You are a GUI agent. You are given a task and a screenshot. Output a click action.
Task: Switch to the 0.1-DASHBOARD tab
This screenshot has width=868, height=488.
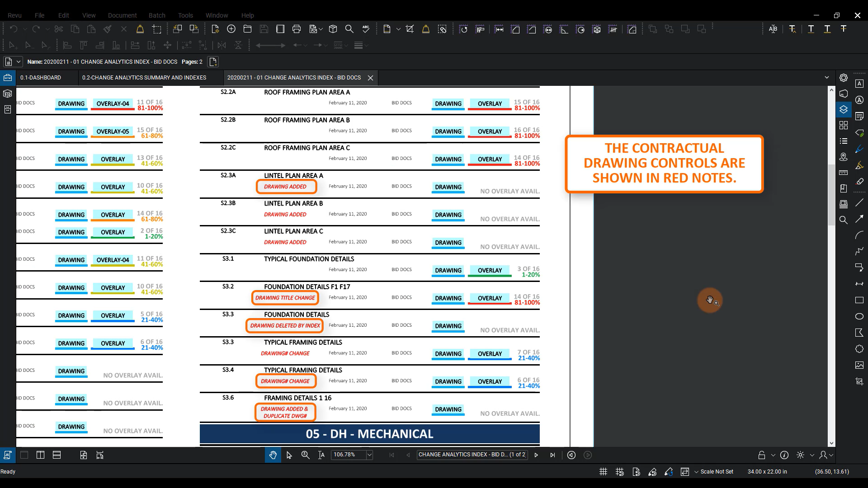click(x=41, y=78)
